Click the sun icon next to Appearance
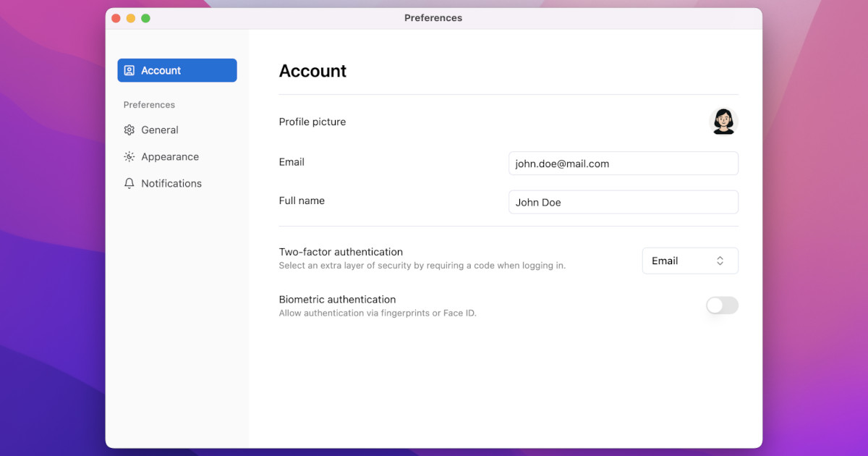 coord(129,156)
